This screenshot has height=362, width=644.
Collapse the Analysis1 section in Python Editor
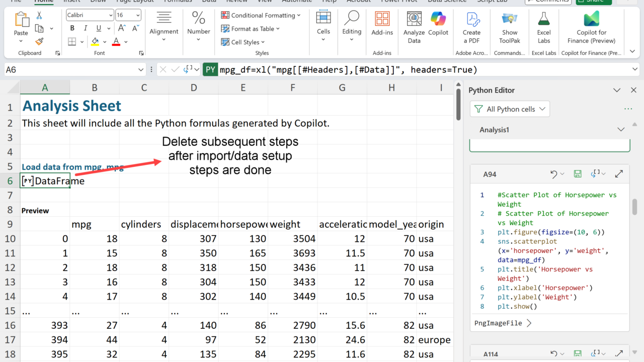621,130
